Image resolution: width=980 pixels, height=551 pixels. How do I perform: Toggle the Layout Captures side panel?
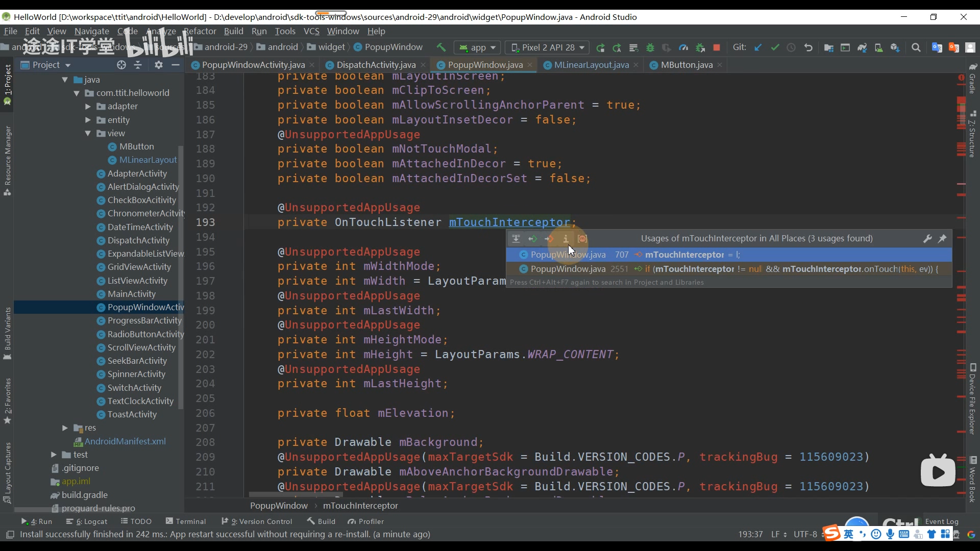click(8, 472)
